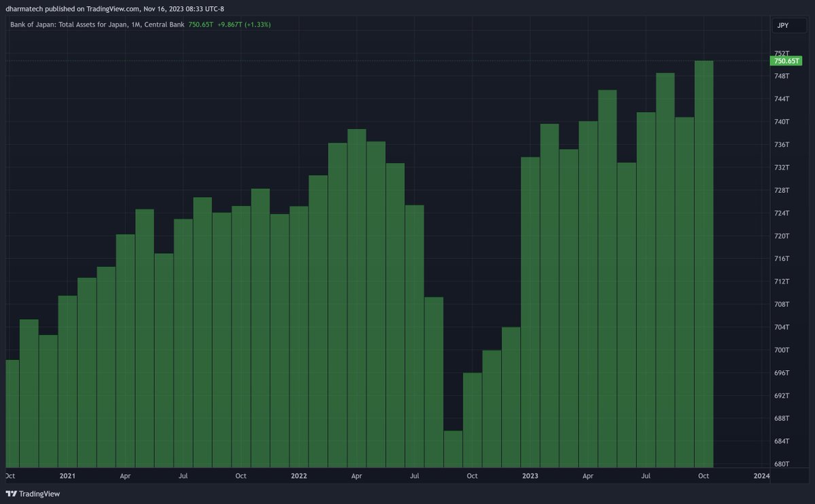The image size is (815, 504).
Task: Click the 724T price axis label
Action: pyautogui.click(x=782, y=213)
